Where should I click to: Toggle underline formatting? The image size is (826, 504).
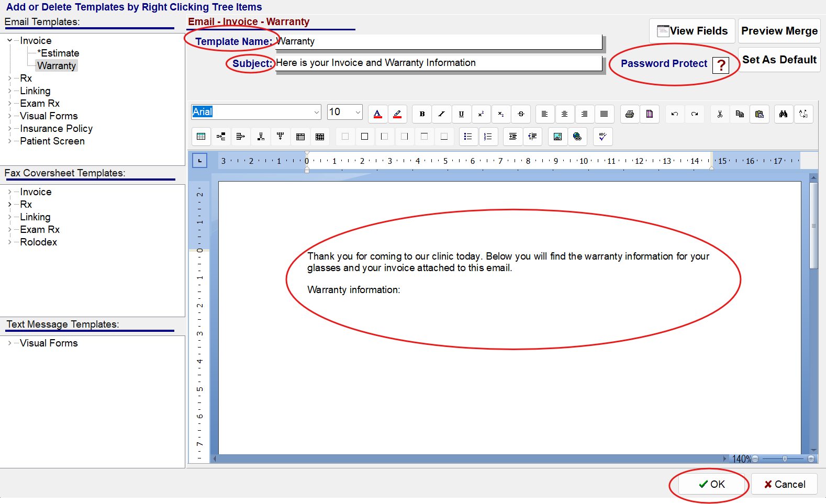click(461, 114)
